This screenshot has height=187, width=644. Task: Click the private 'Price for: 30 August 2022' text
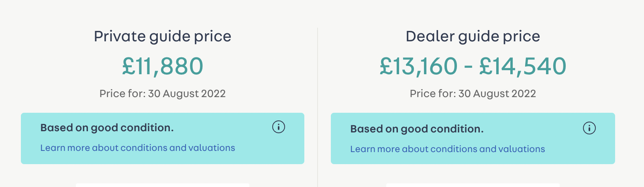pyautogui.click(x=162, y=94)
